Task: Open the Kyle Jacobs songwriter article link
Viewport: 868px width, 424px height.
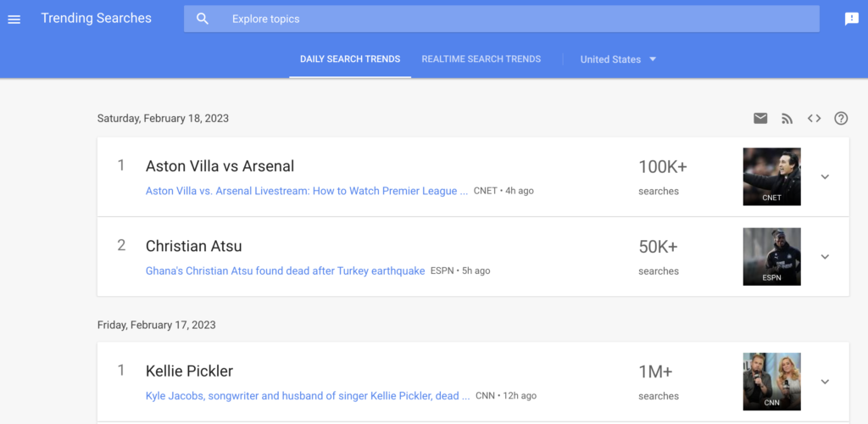Action: point(308,396)
